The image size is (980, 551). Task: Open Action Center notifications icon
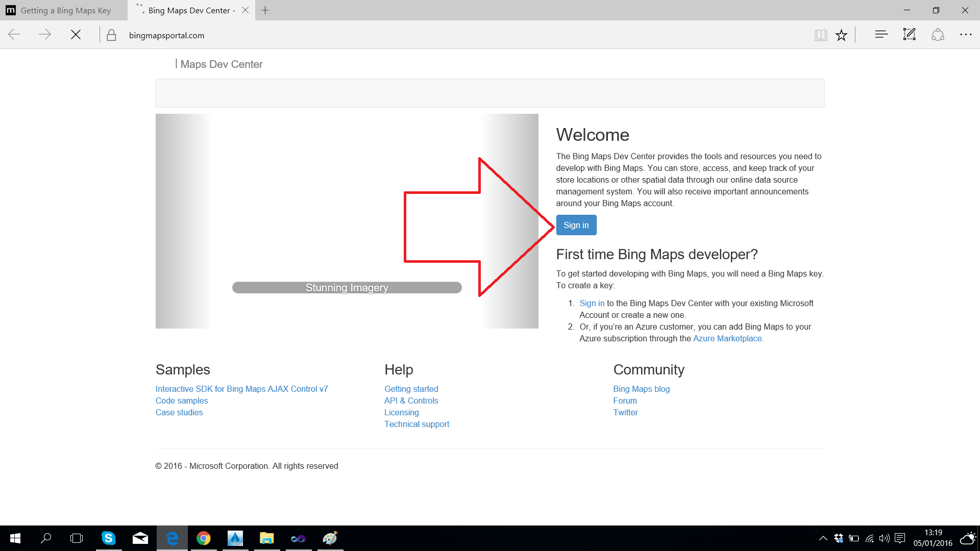coord(900,538)
